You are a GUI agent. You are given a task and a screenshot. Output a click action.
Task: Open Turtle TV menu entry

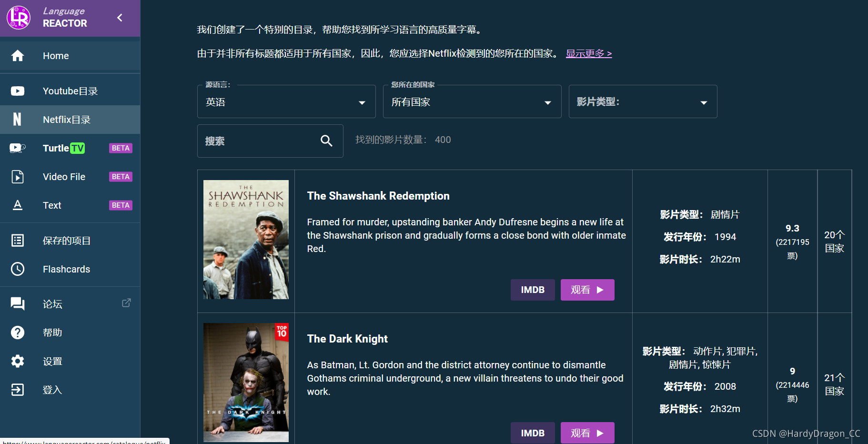pyautogui.click(x=70, y=148)
